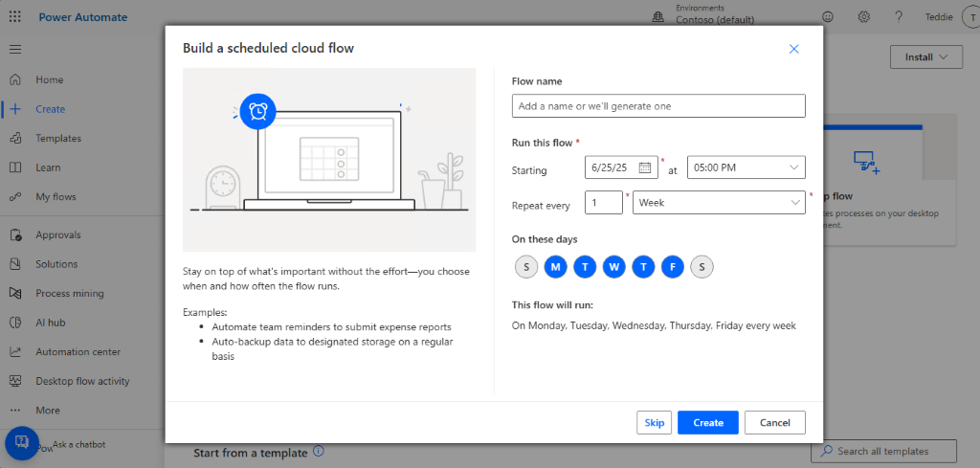Click the info icon beside Start from a template
Screen dimensions: 980x468
pyautogui.click(x=318, y=451)
